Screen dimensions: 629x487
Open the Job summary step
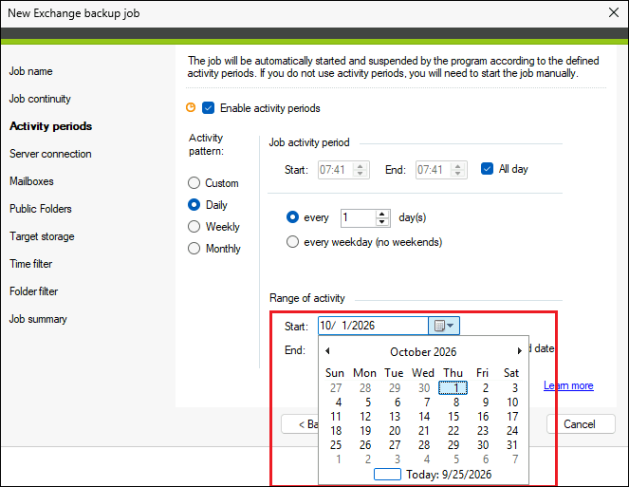[38, 319]
